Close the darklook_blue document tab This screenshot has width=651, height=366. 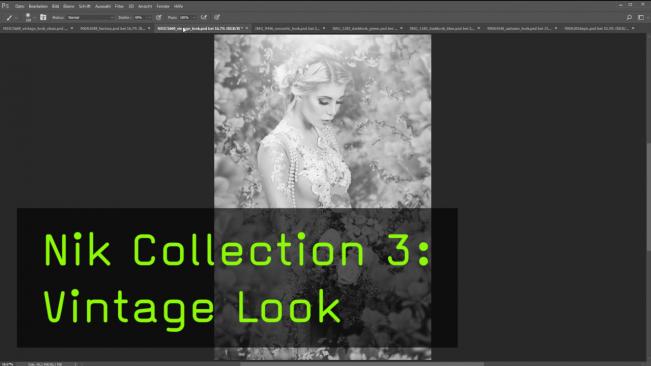coord(479,29)
